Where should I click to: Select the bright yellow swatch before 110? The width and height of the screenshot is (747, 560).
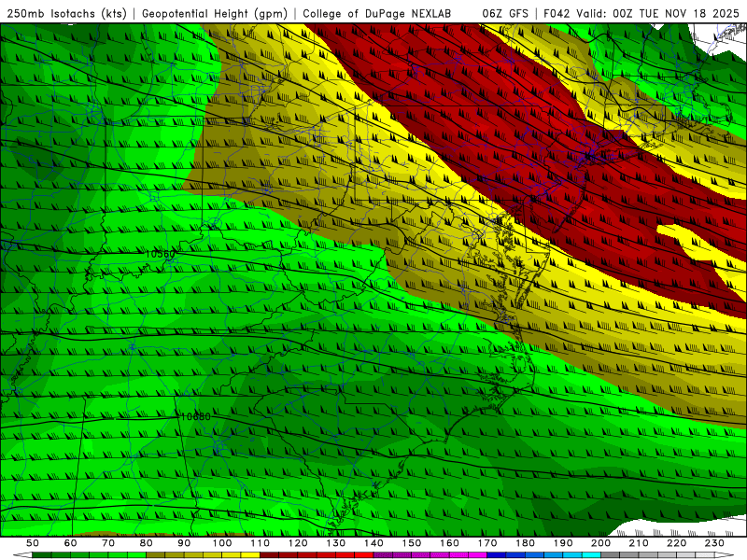tap(250, 555)
